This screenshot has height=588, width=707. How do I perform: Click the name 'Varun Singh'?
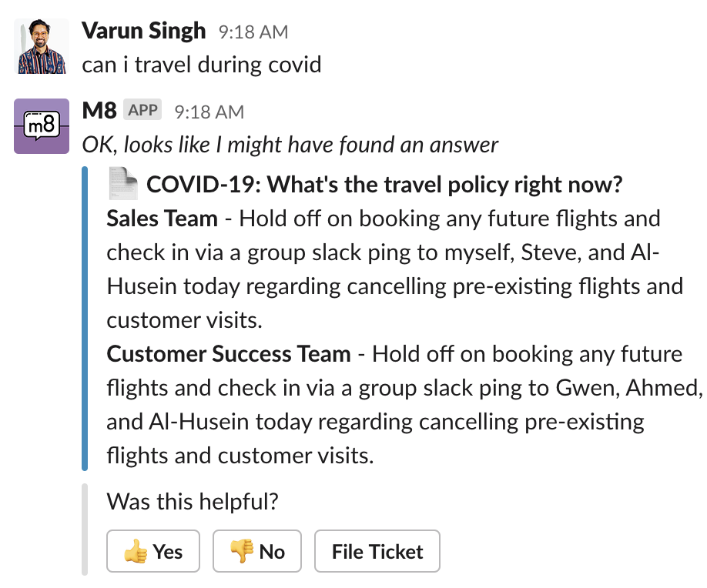click(x=143, y=31)
